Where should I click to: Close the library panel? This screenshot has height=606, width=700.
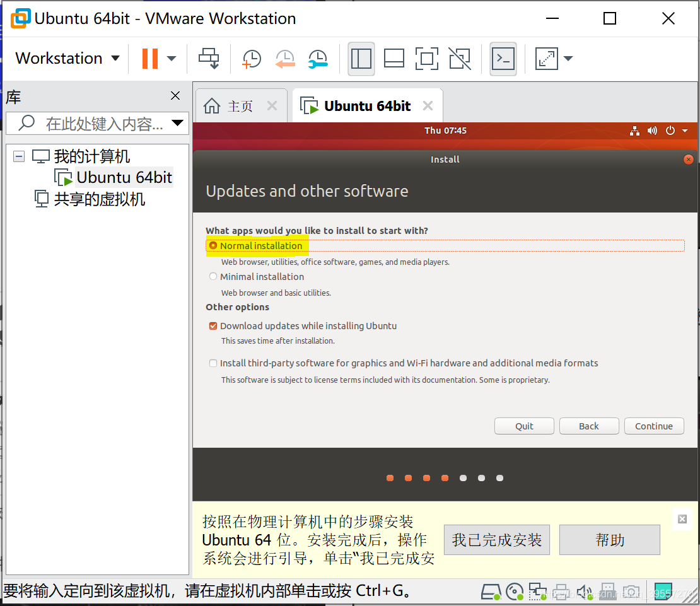pyautogui.click(x=175, y=95)
